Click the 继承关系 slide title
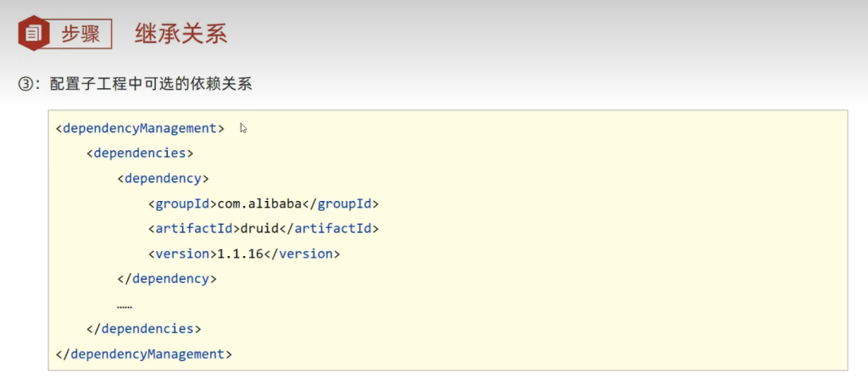This screenshot has height=390, width=868. [181, 34]
